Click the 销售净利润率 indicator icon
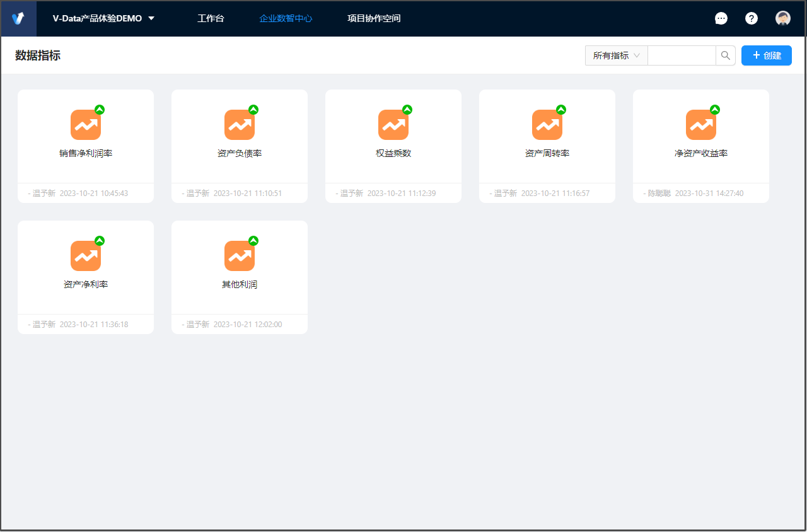 86,125
